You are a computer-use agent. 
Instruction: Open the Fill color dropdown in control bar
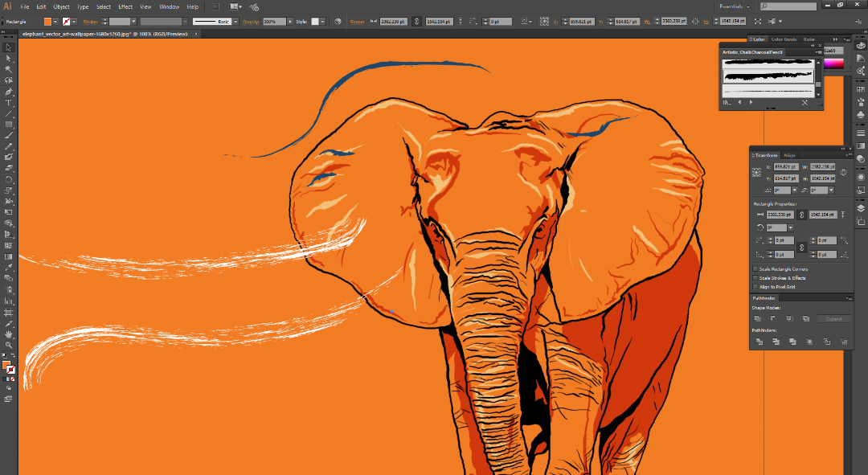[x=55, y=22]
